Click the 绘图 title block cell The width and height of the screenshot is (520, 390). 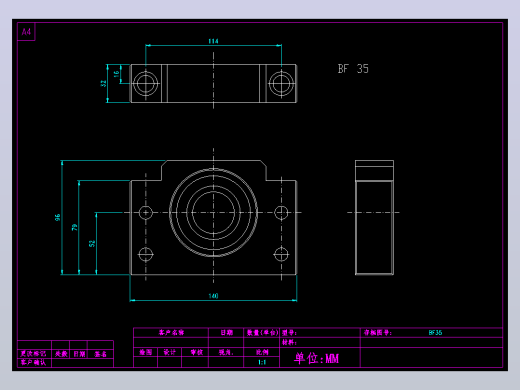(x=146, y=352)
